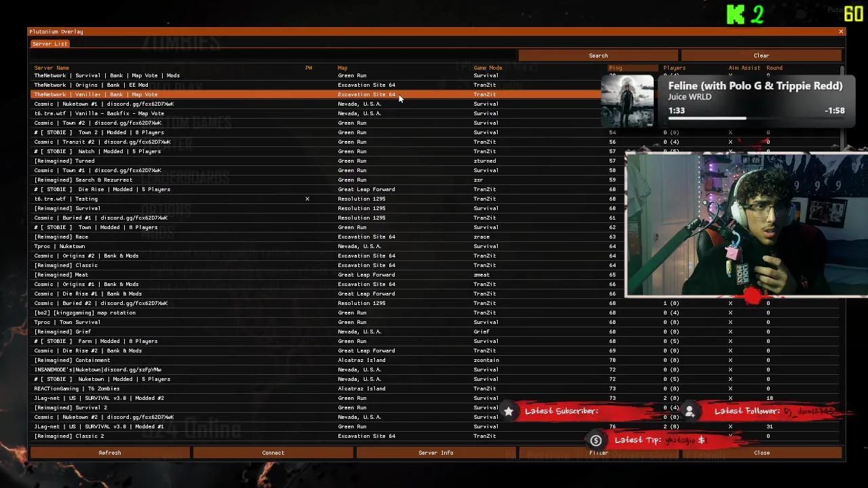Click aim assist X on Tproc Town Survival row
Image resolution: width=868 pixels, height=488 pixels.
tap(730, 322)
